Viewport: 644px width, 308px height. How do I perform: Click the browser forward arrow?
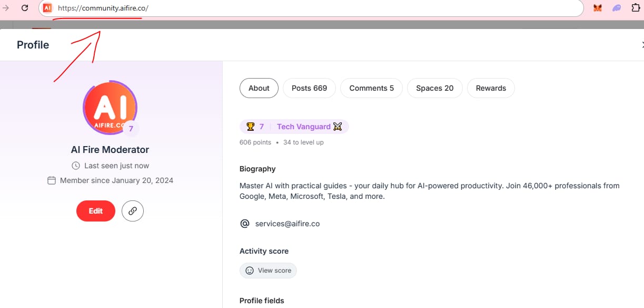(5, 8)
